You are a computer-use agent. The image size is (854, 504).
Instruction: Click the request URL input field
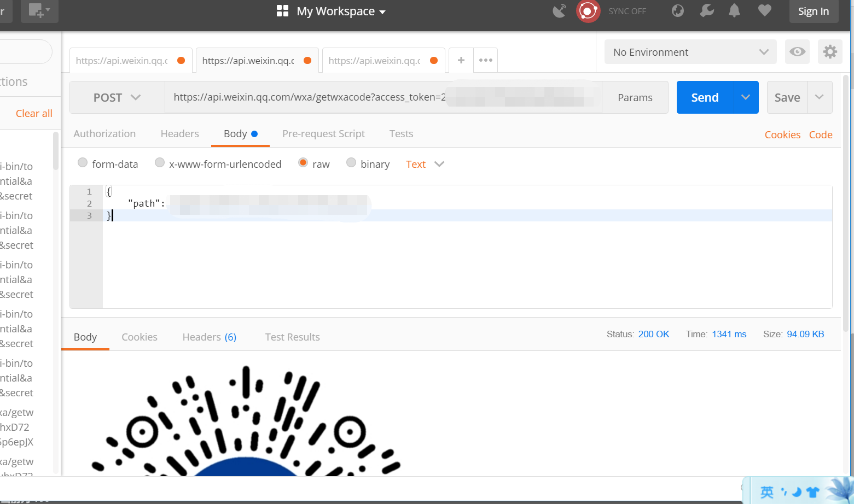384,97
